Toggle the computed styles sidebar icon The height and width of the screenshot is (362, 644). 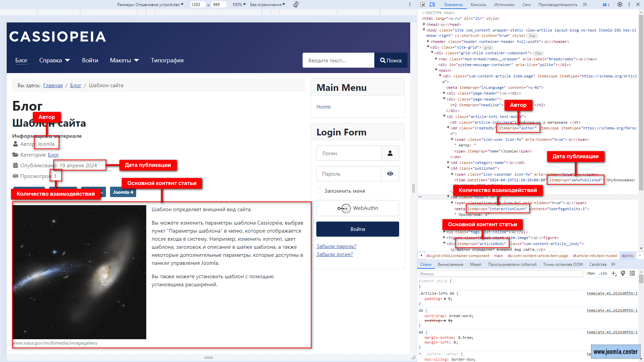[x=632, y=274]
